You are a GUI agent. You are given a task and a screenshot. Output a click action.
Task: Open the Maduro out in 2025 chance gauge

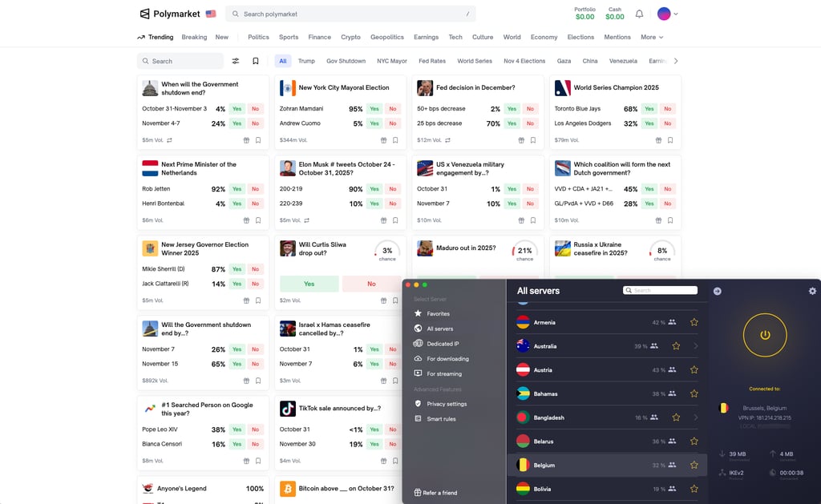click(x=524, y=252)
